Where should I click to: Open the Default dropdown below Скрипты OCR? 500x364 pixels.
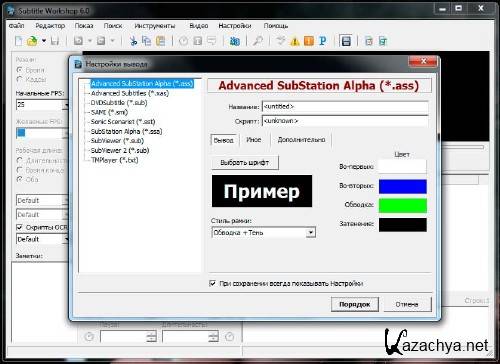pos(66,239)
